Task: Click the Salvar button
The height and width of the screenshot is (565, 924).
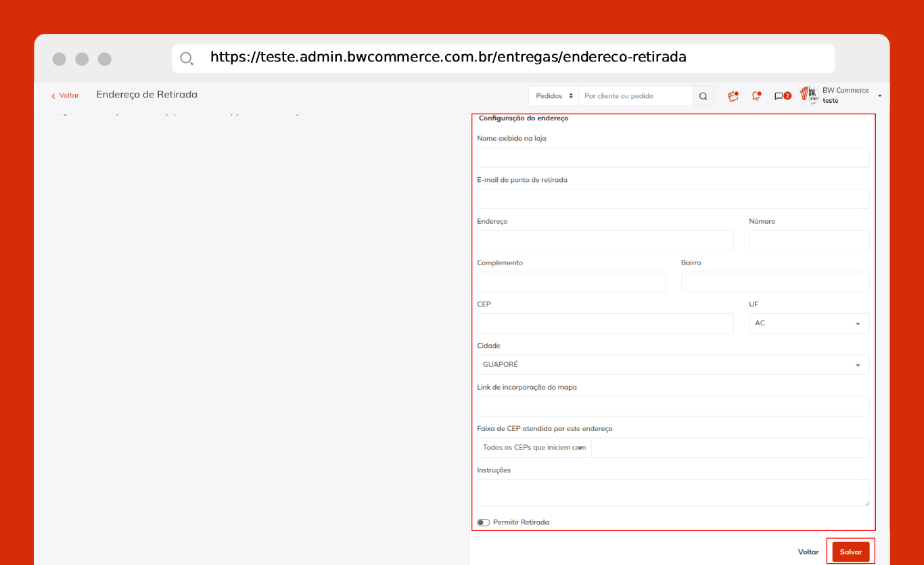Action: click(850, 552)
